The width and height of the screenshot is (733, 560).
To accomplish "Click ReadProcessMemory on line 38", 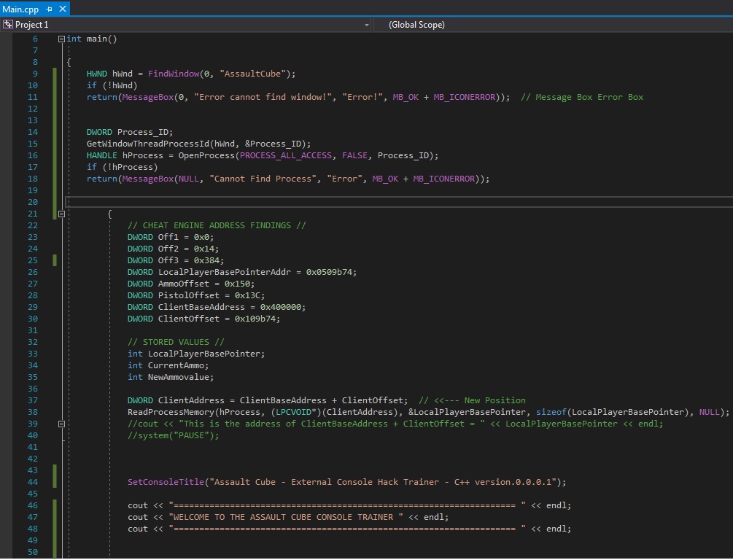I will 169,412.
